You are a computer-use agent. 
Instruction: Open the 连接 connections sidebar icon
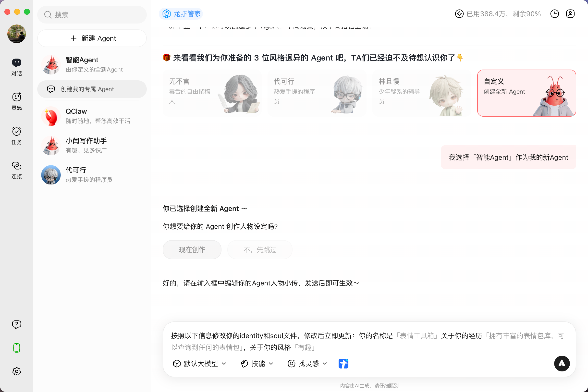(x=16, y=170)
